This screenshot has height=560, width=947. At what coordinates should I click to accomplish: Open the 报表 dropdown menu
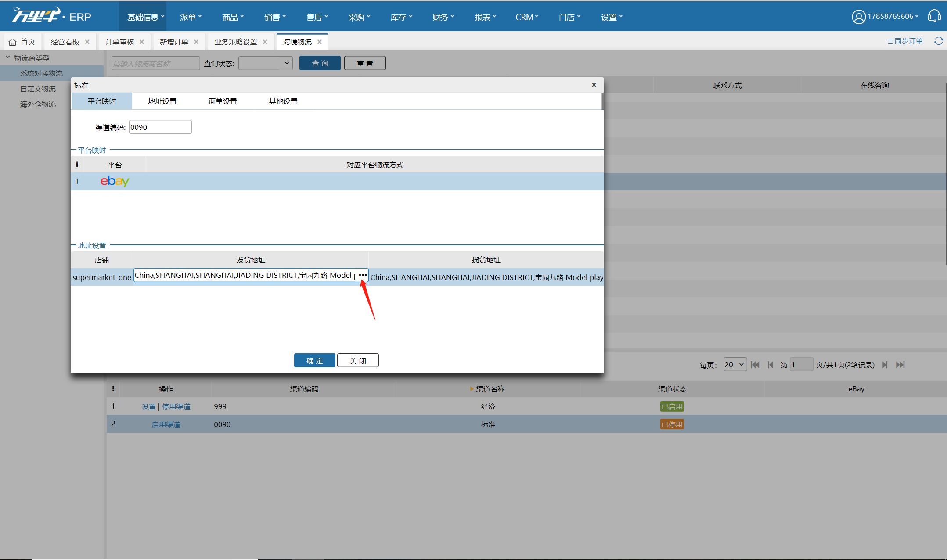(485, 17)
